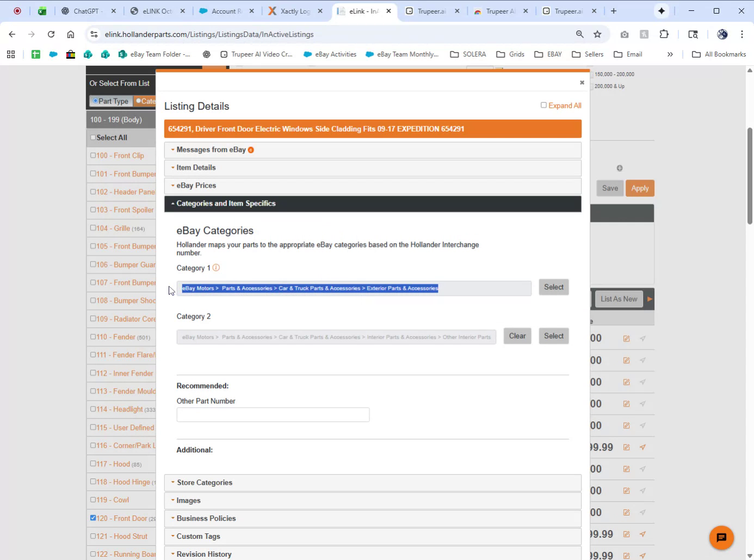Image resolution: width=754 pixels, height=560 pixels.
Task: Click the ChatGPT bookmark icon in bookmarks bar
Action: click(206, 54)
